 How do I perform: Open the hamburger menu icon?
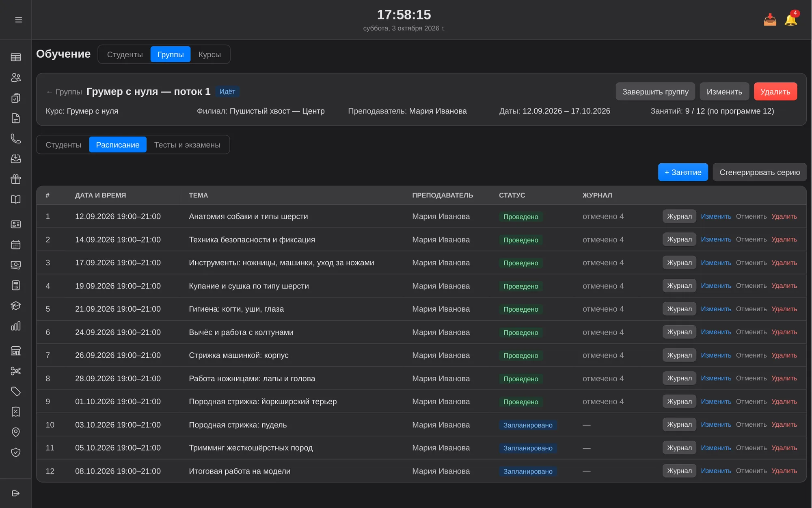coord(18,20)
